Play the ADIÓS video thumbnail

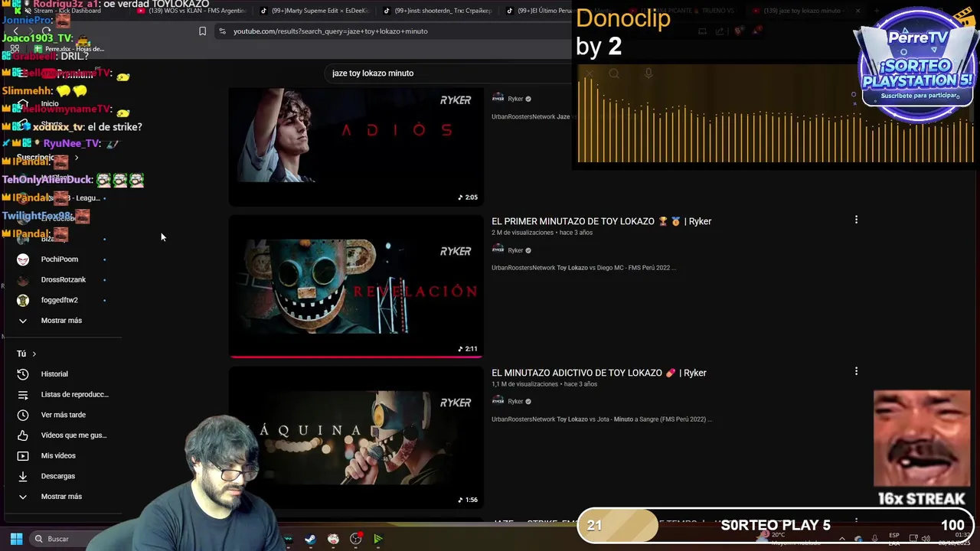(x=356, y=145)
